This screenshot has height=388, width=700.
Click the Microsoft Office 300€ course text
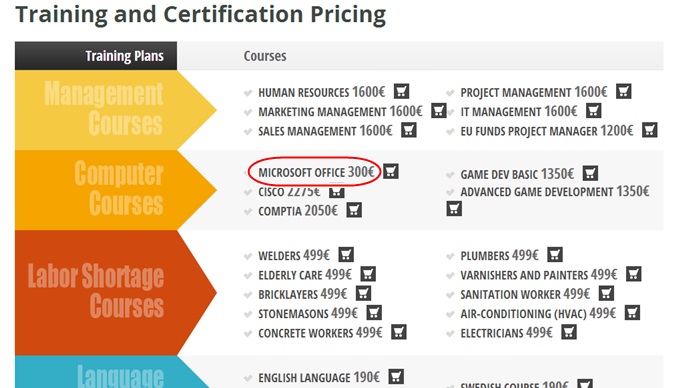316,172
